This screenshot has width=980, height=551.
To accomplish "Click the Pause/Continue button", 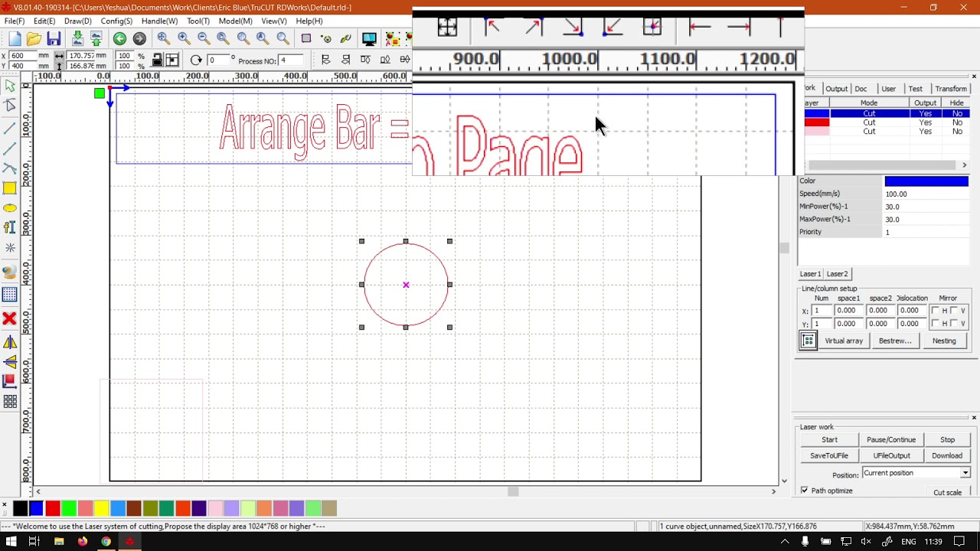I will 891,440.
